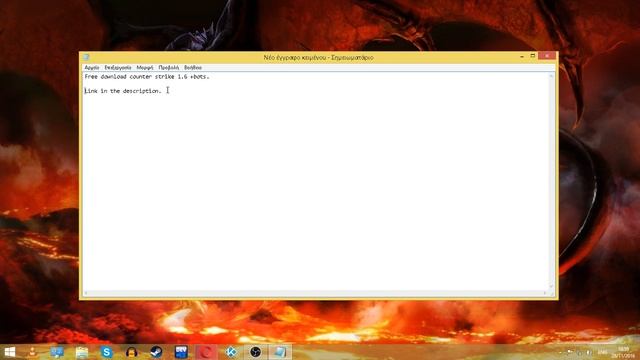Select the active Notepad taskbar button
The width and height of the screenshot is (640, 360).
pos(280,352)
